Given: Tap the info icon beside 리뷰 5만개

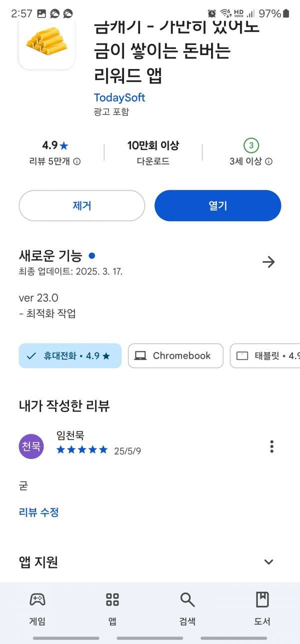Looking at the screenshot, I should [77, 162].
